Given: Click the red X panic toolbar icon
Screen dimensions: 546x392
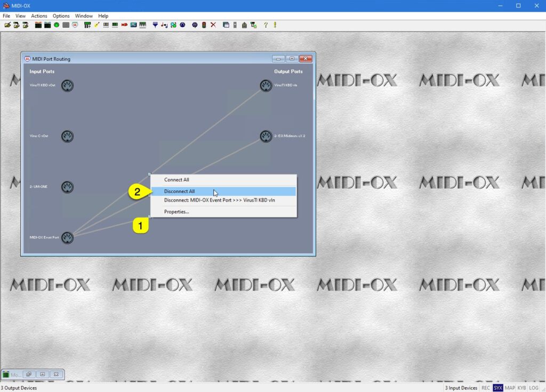Looking at the screenshot, I should coord(213,25).
